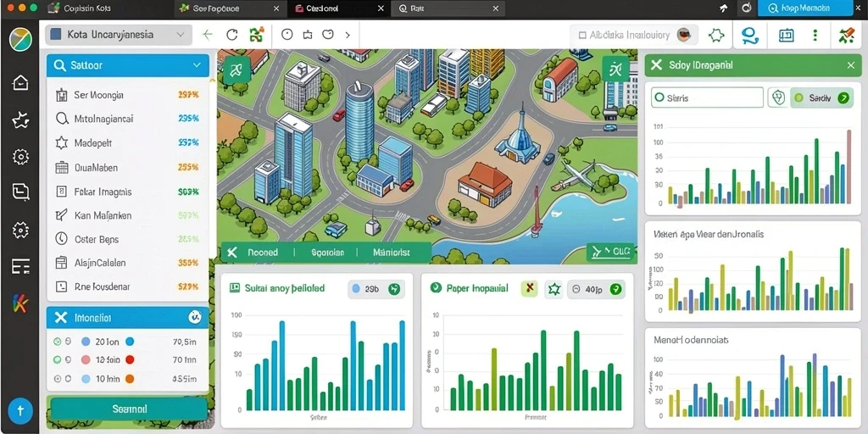Open the star favorites sidebar icon
This screenshot has height=434, width=868.
[20, 120]
